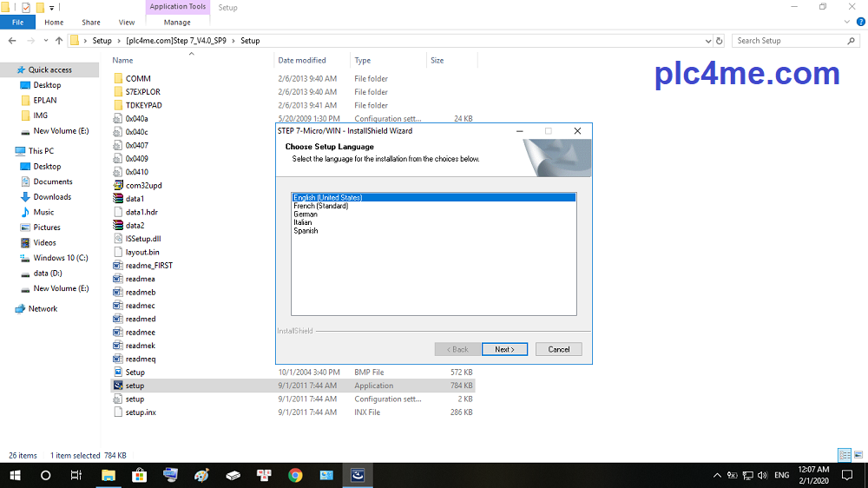The height and width of the screenshot is (488, 868).
Task: Open the COMM folder icon
Action: [x=118, y=79]
